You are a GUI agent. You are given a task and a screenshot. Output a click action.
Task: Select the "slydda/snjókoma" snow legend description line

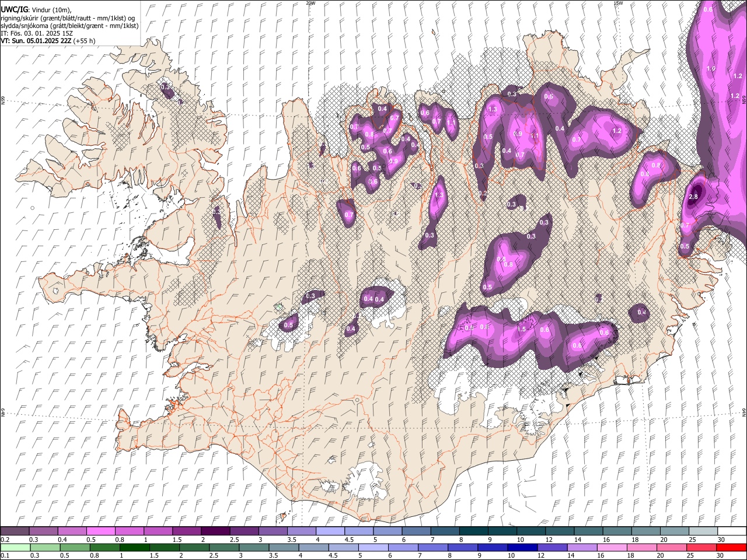tap(69, 26)
